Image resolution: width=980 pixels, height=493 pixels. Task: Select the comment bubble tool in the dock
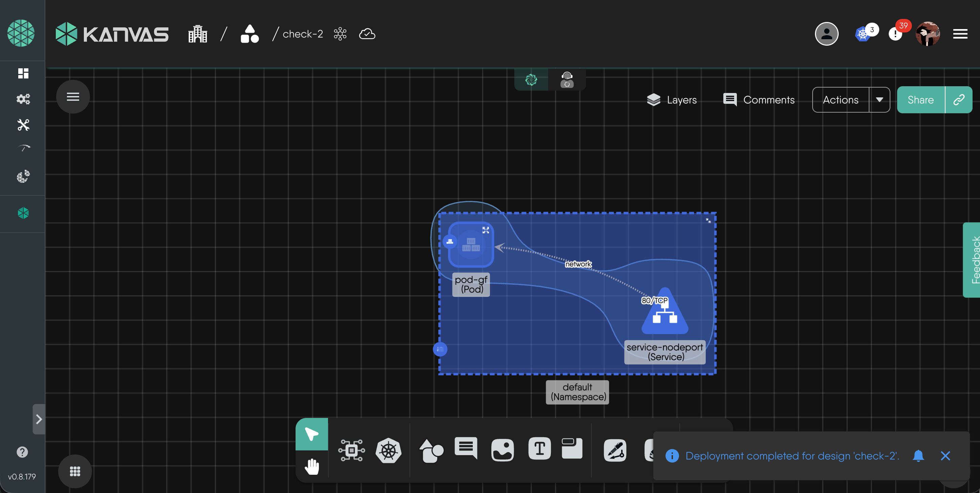click(x=466, y=448)
